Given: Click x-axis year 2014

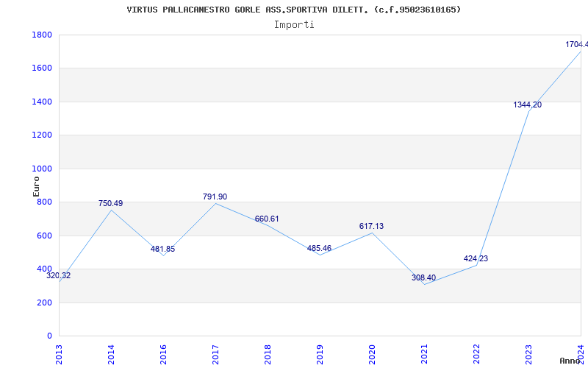Looking at the screenshot, I should (x=111, y=354).
